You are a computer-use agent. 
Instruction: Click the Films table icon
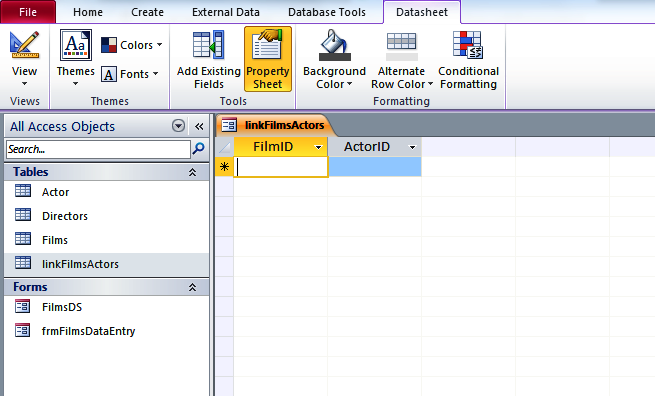[23, 239]
